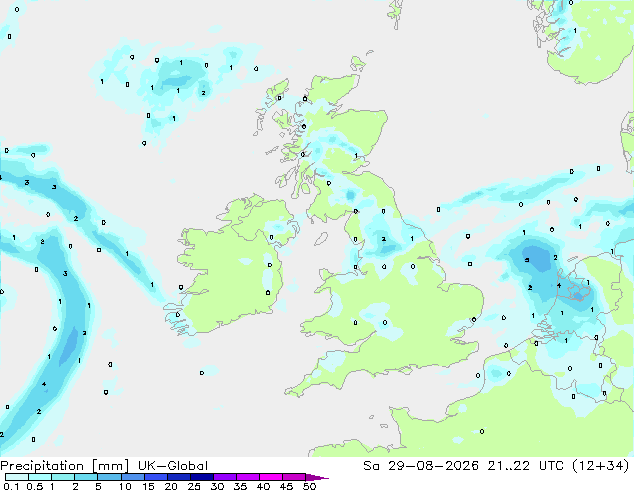
Task: Click the 45 mm legend swatch
Action: click(x=294, y=477)
